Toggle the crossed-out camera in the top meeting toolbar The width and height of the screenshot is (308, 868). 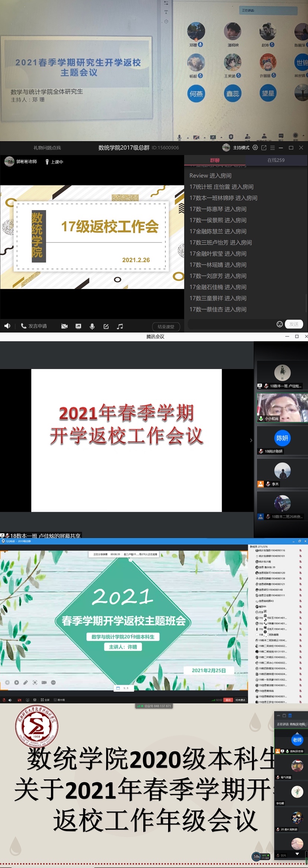click(x=196, y=137)
